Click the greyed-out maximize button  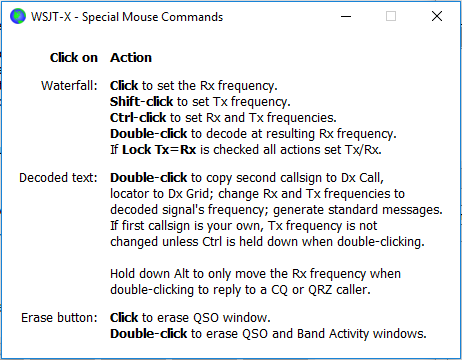(x=391, y=16)
